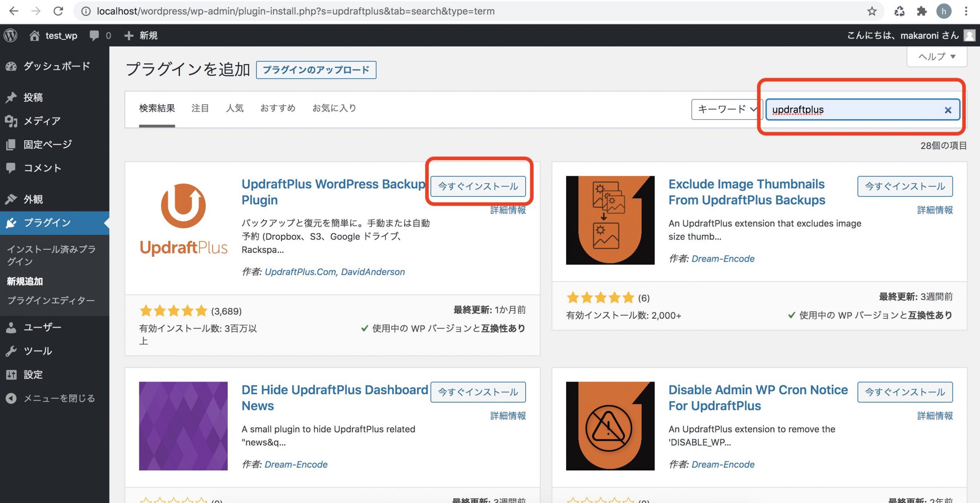Click プラグインのアップロード button

tap(316, 70)
